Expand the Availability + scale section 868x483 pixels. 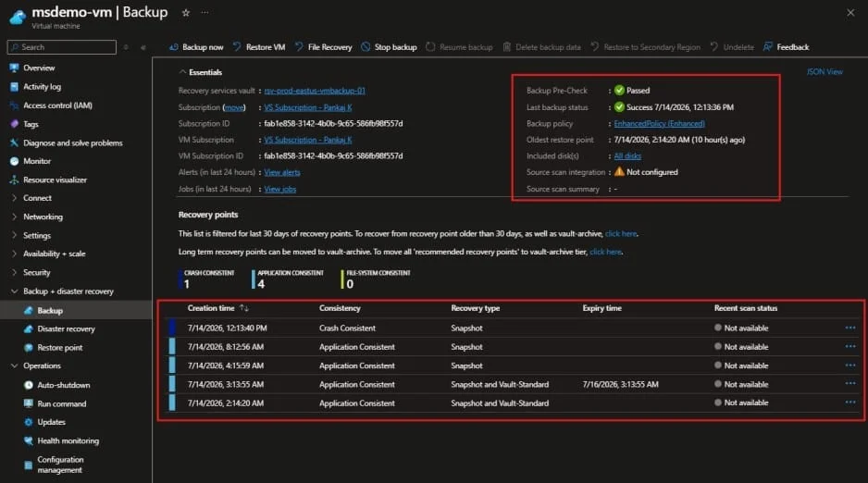[15, 254]
